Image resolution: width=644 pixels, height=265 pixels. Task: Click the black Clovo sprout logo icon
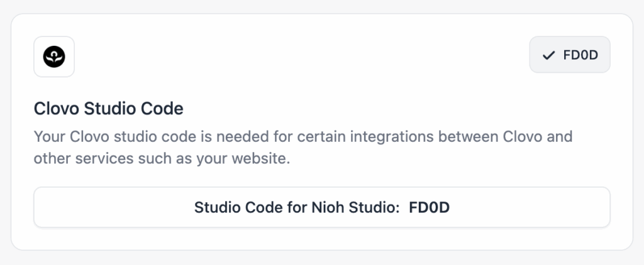[54, 57]
